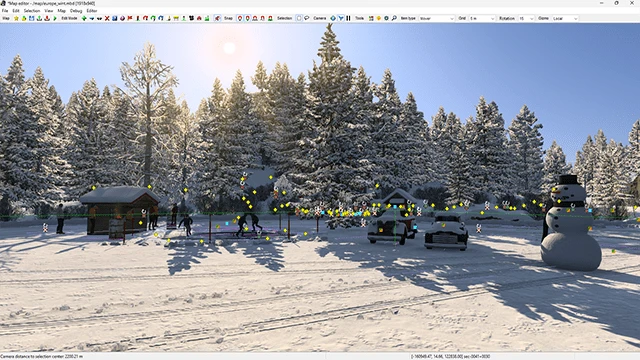Click the green play run map icon
Screen dimensions: 640x360
(x=55, y=18)
